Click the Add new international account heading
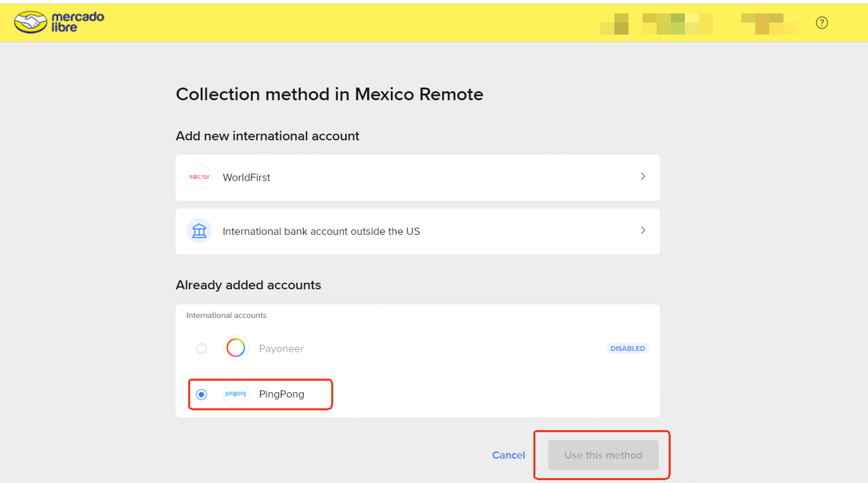The height and width of the screenshot is (483, 868). (x=267, y=136)
